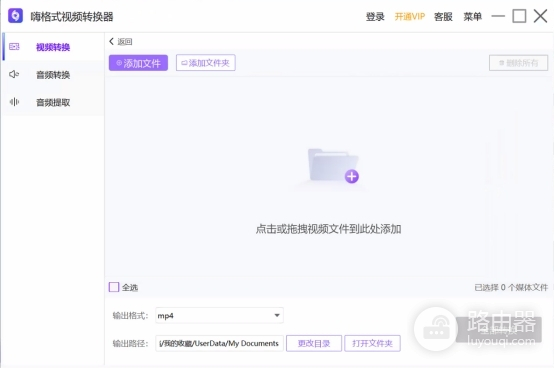Go back with the 返回 arrow

coord(120,42)
